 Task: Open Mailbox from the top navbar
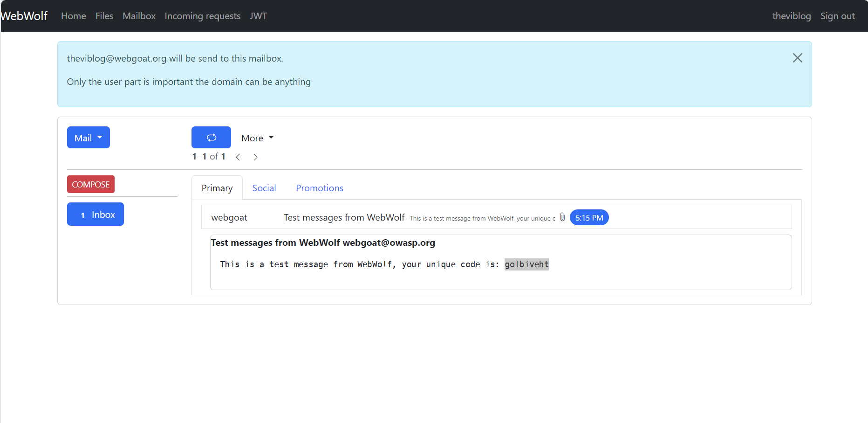139,16
